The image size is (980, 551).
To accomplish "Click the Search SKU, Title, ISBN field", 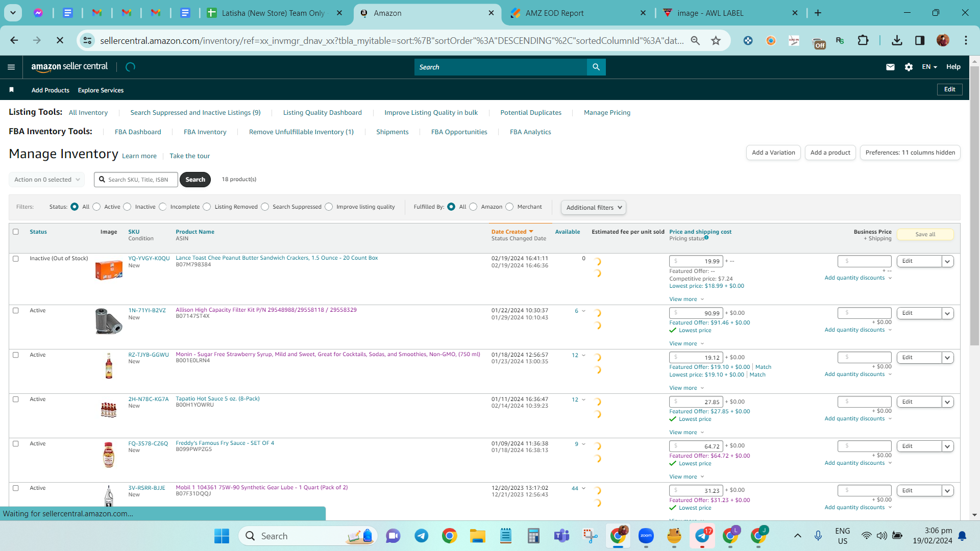I will coord(136,180).
